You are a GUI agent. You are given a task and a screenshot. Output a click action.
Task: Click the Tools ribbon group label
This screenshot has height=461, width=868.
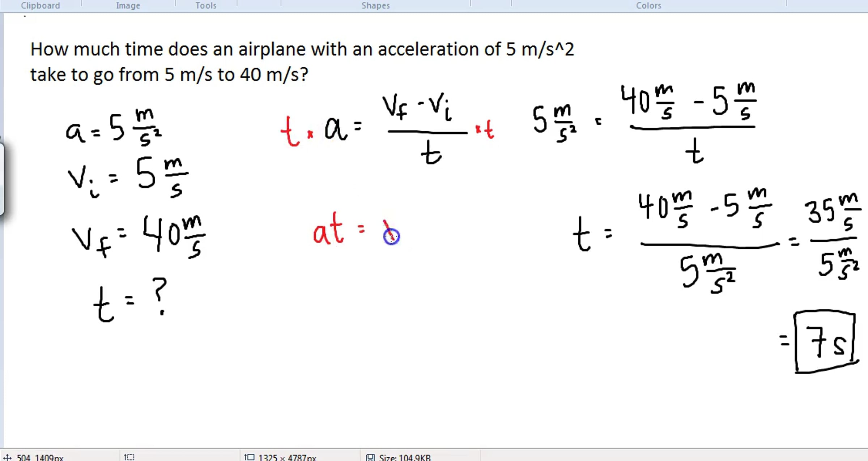click(206, 5)
